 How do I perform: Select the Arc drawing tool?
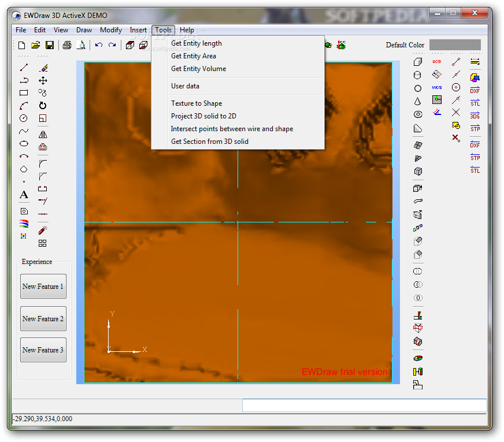tap(24, 106)
